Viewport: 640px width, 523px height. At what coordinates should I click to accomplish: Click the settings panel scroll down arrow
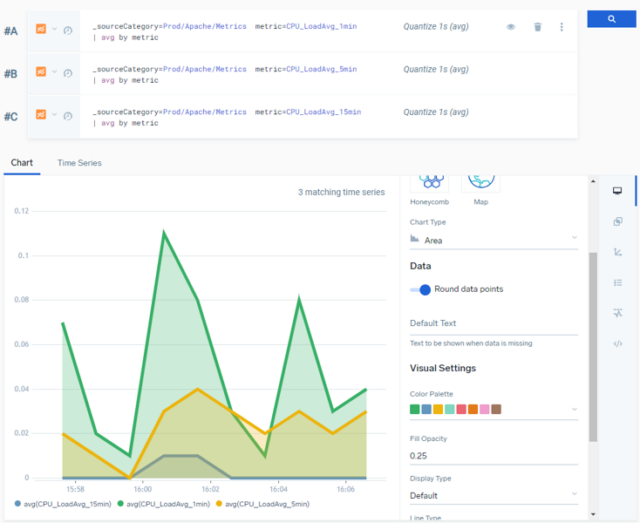coord(593,514)
